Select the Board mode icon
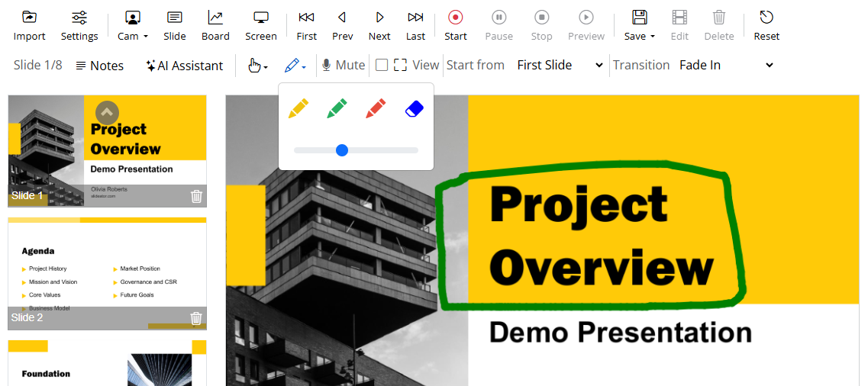 coord(215,17)
